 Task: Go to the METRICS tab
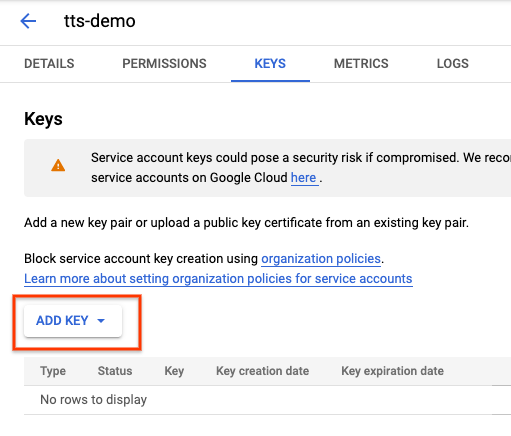coord(361,64)
